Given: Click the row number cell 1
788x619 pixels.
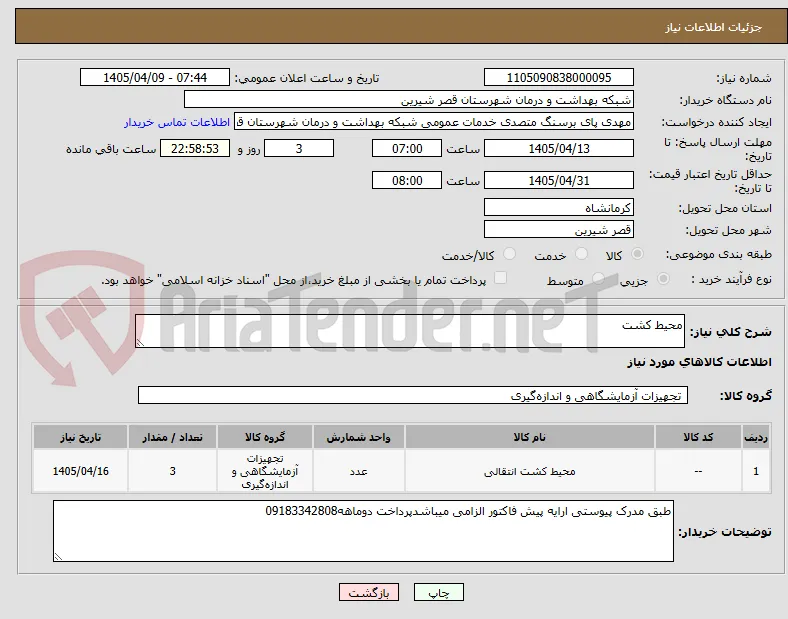Looking at the screenshot, I should pos(756,471).
